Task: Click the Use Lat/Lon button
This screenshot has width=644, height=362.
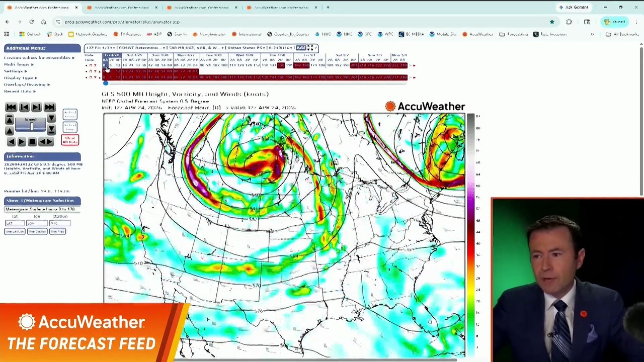Action: pyautogui.click(x=15, y=231)
